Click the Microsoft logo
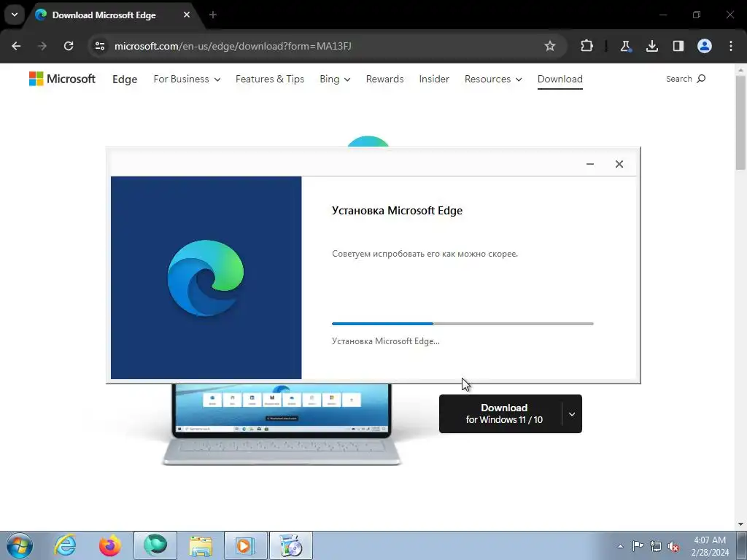 [x=62, y=79]
